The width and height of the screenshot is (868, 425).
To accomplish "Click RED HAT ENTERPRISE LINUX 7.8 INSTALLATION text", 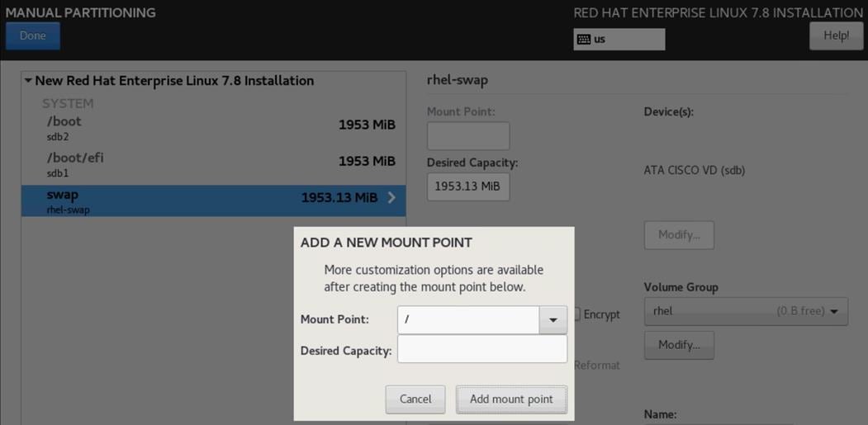I will (x=718, y=12).
